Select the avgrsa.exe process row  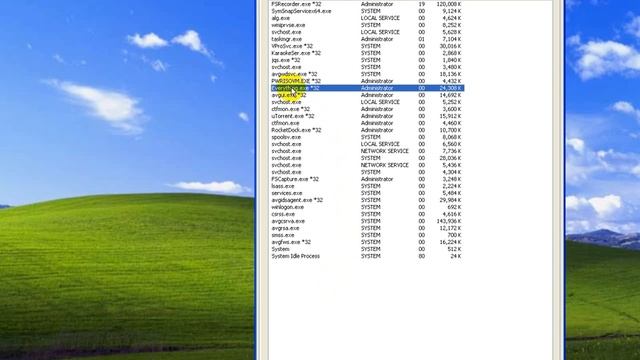(x=367, y=228)
